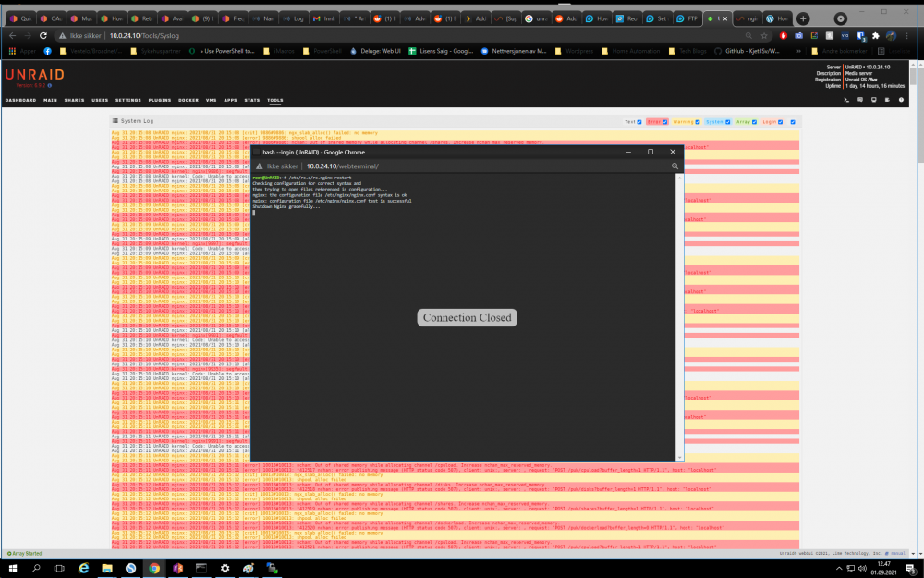924x578 pixels.
Task: Expand the bookmarks overflow chevron
Action: 798,51
